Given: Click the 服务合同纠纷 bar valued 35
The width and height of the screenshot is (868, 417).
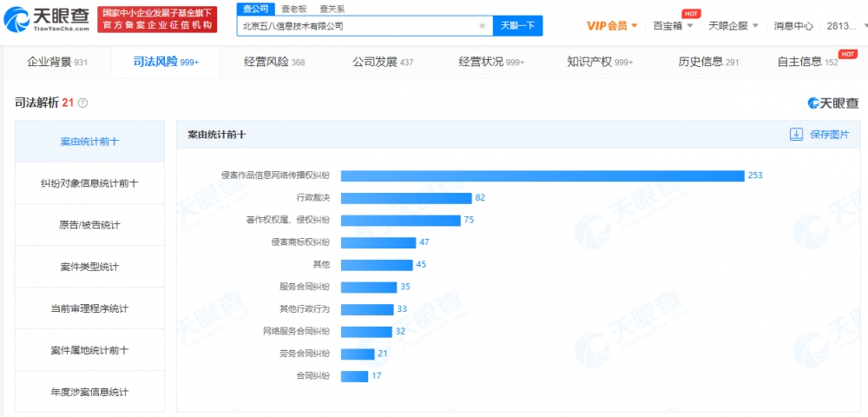Looking at the screenshot, I should point(369,287).
